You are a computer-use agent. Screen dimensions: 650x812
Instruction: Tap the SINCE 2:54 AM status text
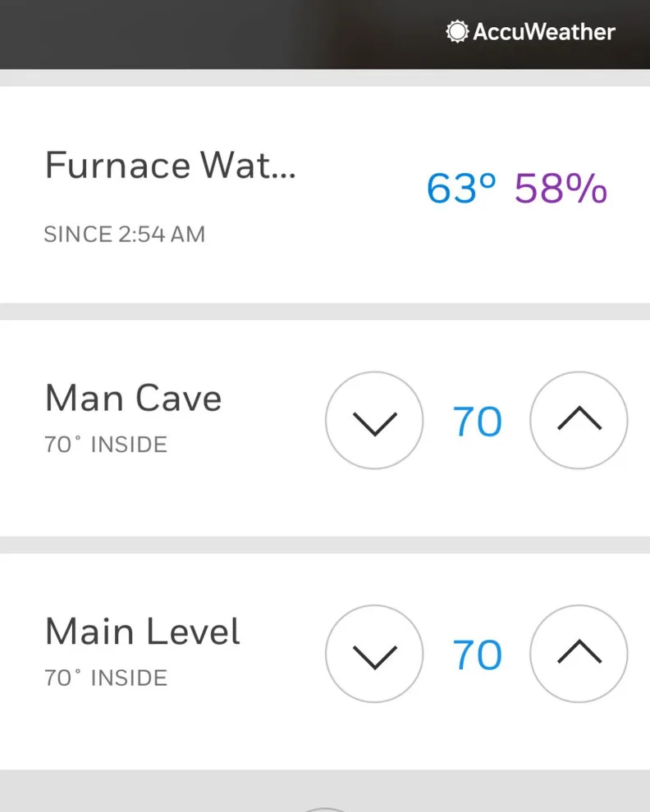point(125,234)
